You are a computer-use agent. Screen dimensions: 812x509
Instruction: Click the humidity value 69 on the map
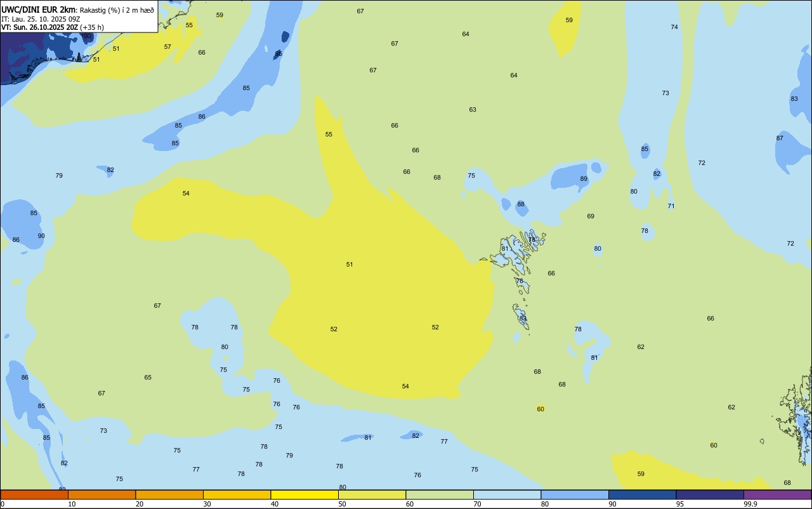coord(591,216)
